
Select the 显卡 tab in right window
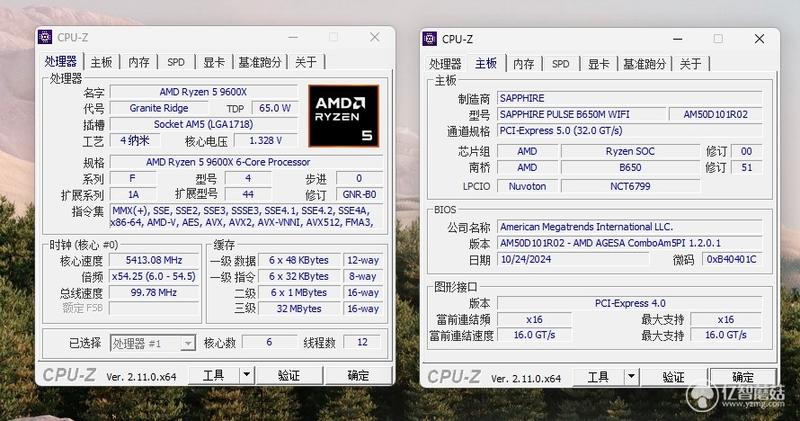point(598,64)
